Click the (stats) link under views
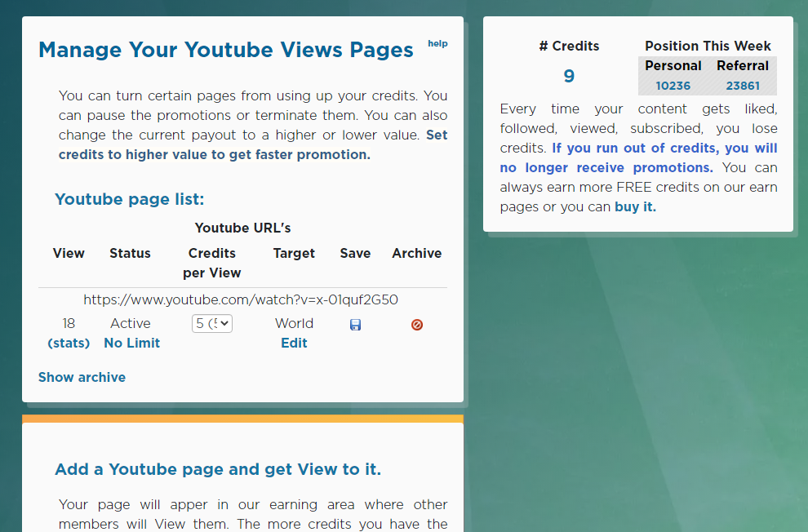Image resolution: width=808 pixels, height=532 pixels. pyautogui.click(x=69, y=344)
